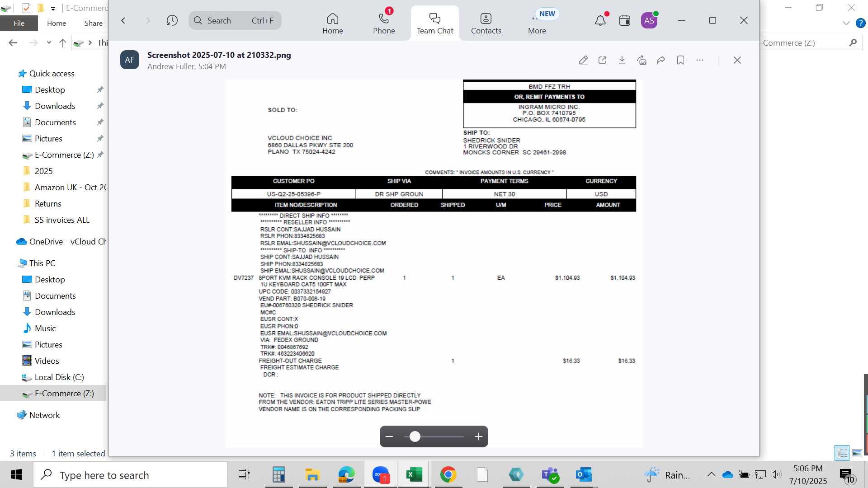Click File Explorer up arrow
This screenshot has height=488, width=868.
(x=63, y=42)
